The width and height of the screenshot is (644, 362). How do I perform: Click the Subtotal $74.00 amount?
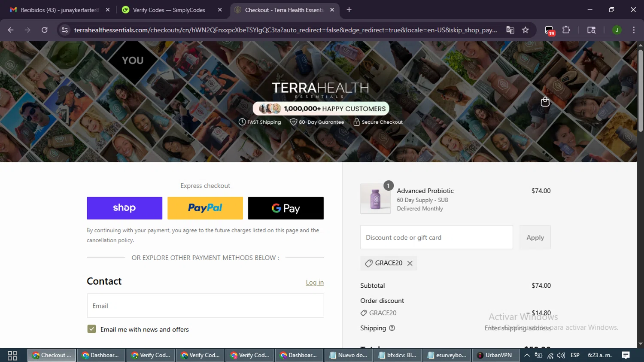[x=541, y=286]
